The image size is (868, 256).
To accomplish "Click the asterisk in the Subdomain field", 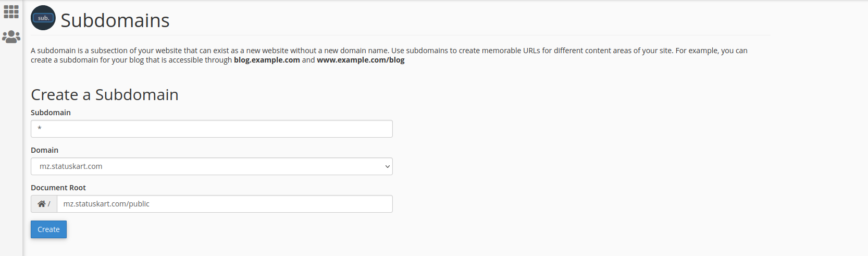I will [x=40, y=129].
